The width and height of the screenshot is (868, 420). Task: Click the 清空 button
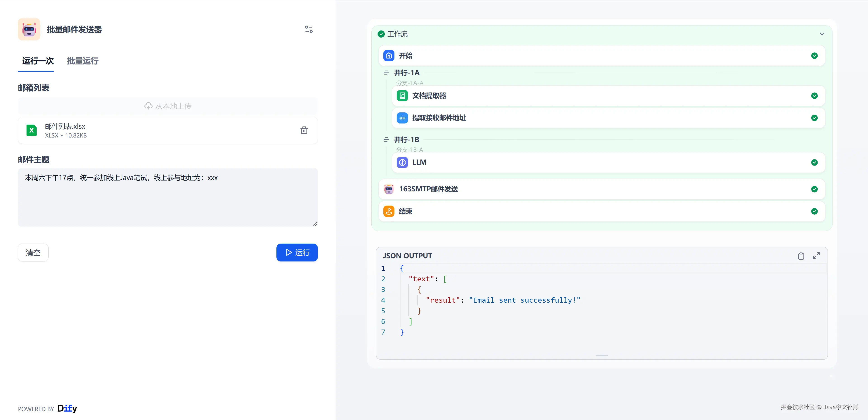pos(33,252)
